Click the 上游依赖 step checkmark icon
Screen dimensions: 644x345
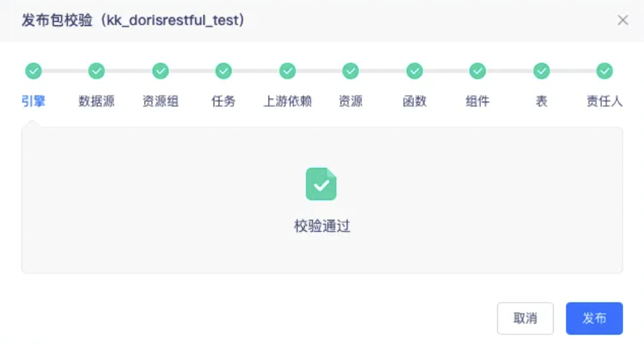pyautogui.click(x=288, y=71)
